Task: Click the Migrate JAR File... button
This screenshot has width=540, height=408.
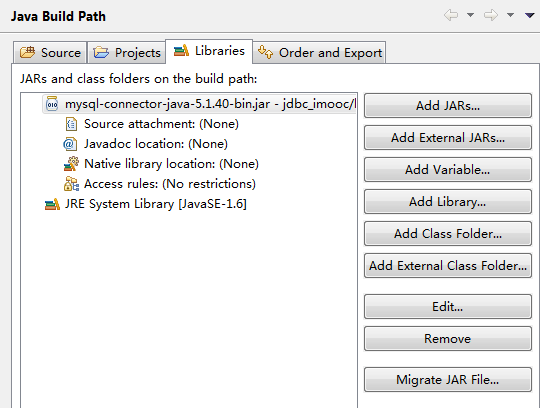Action: coord(448,380)
